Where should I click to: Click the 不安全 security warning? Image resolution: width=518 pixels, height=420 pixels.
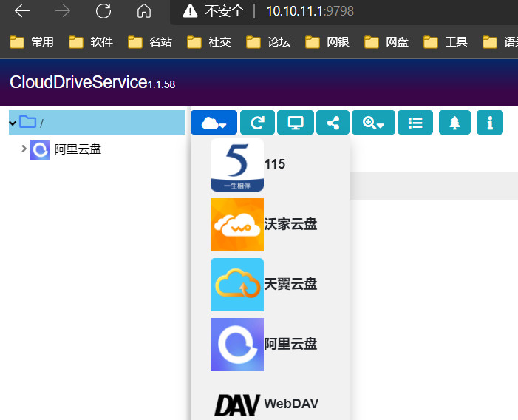tap(214, 11)
